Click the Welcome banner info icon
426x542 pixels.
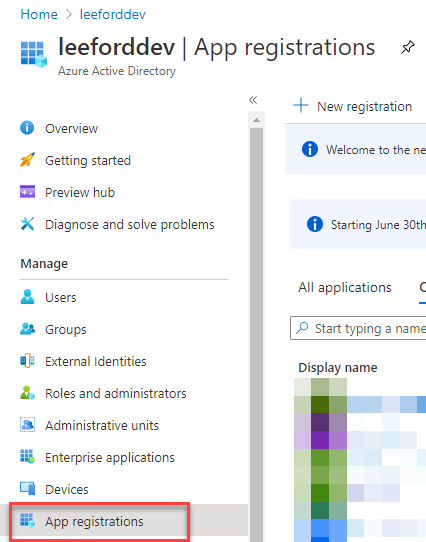pos(310,149)
